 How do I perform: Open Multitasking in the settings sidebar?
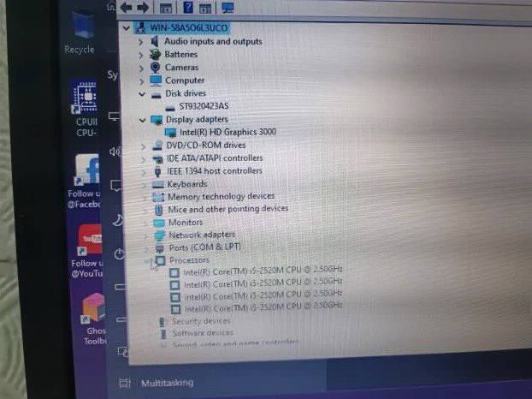tap(168, 383)
